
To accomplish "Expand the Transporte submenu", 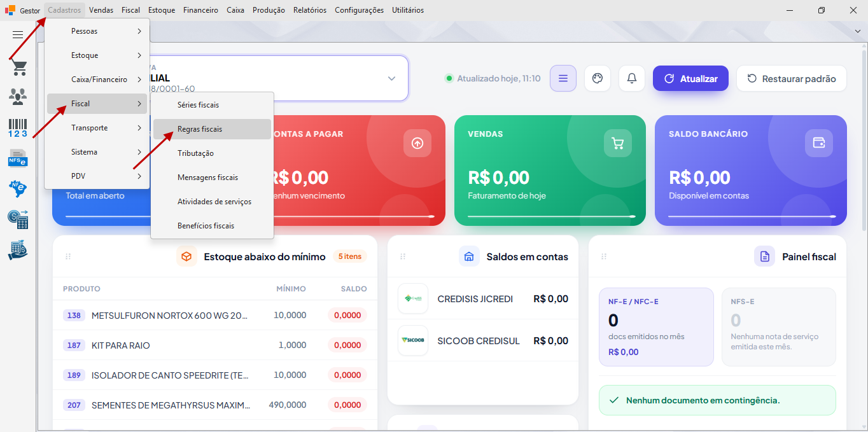I will (97, 128).
